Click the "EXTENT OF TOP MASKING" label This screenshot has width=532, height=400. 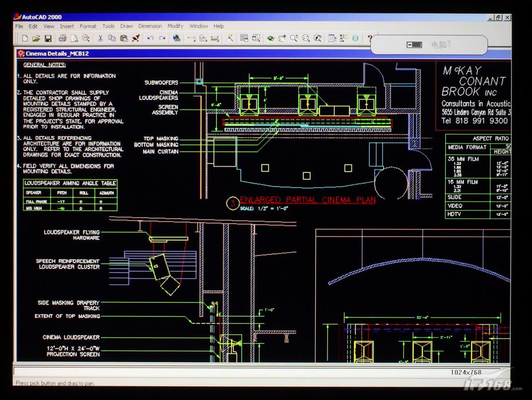67,316
